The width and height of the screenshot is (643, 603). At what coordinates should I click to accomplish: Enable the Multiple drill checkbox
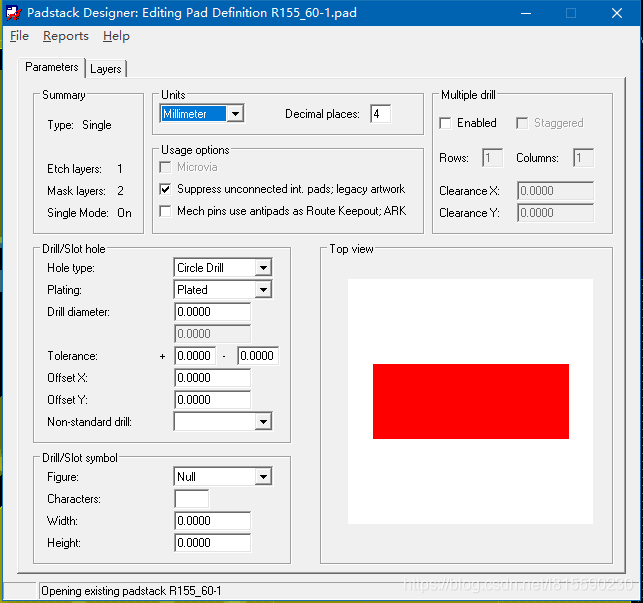445,123
